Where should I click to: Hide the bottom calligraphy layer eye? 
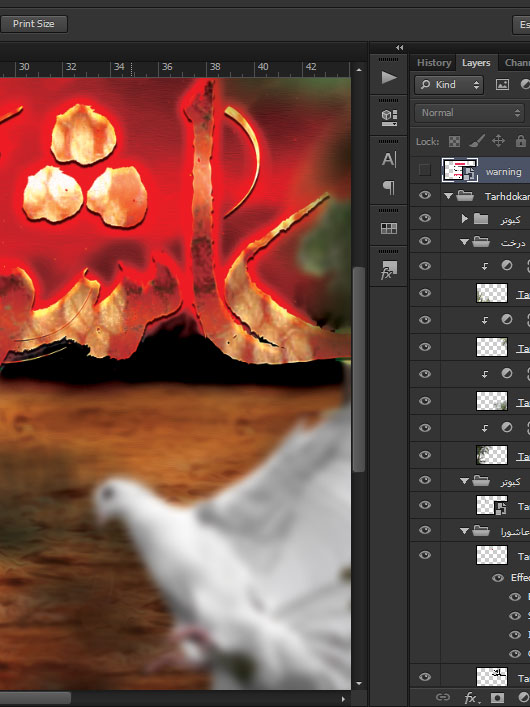[424, 677]
